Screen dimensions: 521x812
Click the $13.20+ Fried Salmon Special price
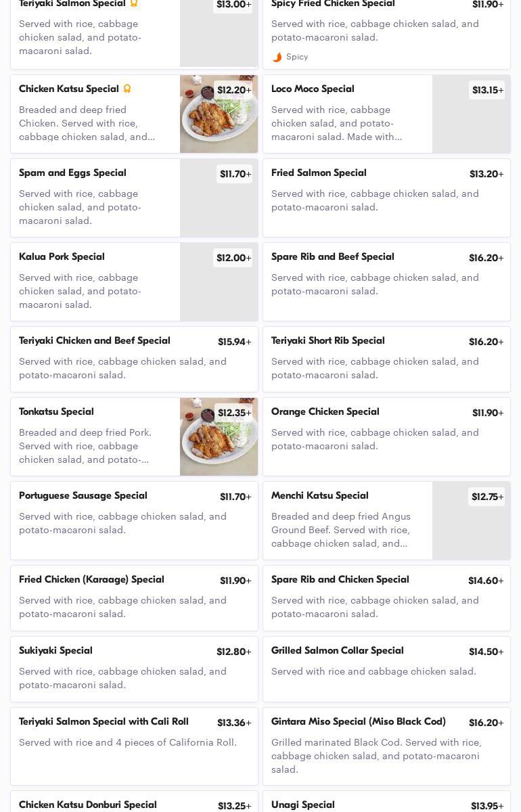point(486,175)
